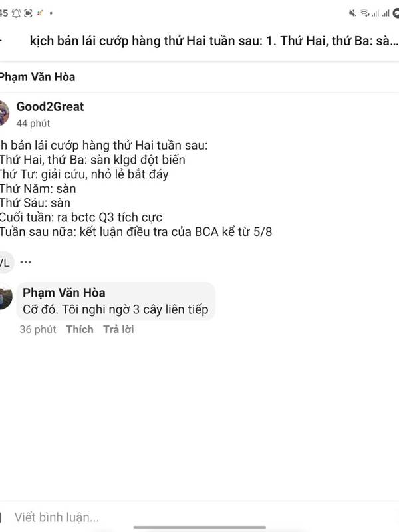Tap the VL reaction badge
Image resolution: width=399 pixels, height=532 pixels.
point(5,262)
